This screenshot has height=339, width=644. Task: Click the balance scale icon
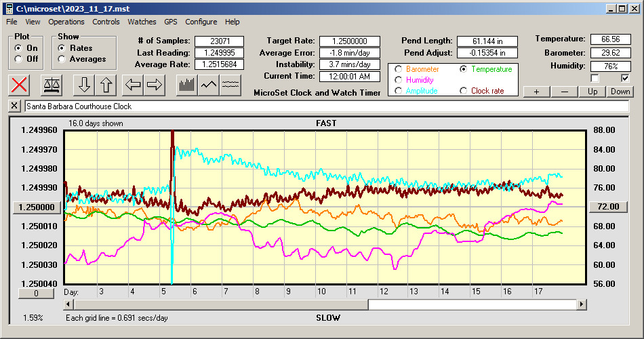click(x=52, y=85)
